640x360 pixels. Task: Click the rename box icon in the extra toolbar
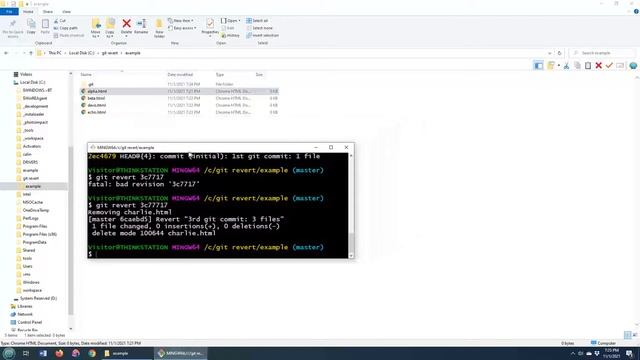pos(620,65)
